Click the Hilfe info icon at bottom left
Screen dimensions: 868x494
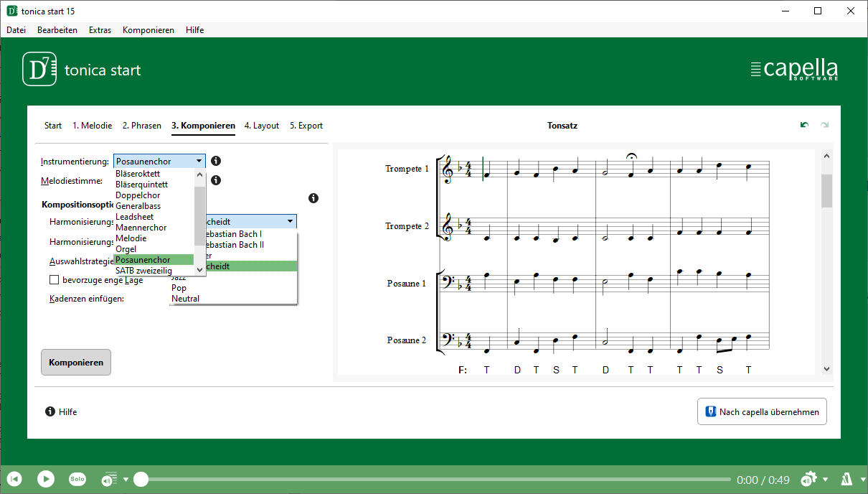pyautogui.click(x=50, y=412)
